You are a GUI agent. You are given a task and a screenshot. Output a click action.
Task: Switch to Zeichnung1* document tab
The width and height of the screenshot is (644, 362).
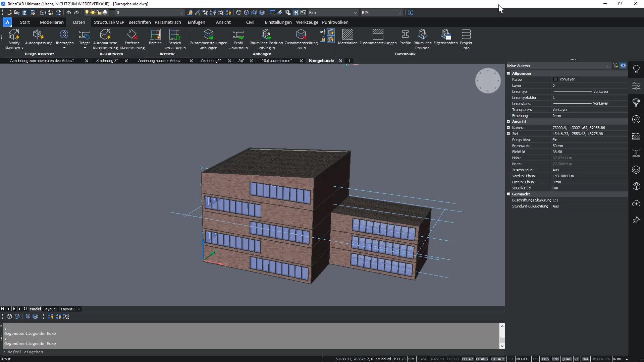tap(211, 61)
